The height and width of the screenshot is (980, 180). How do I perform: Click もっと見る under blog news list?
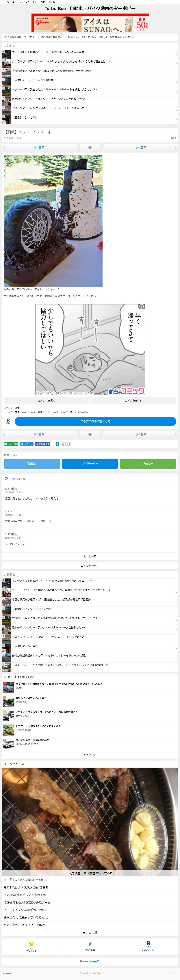click(90, 932)
